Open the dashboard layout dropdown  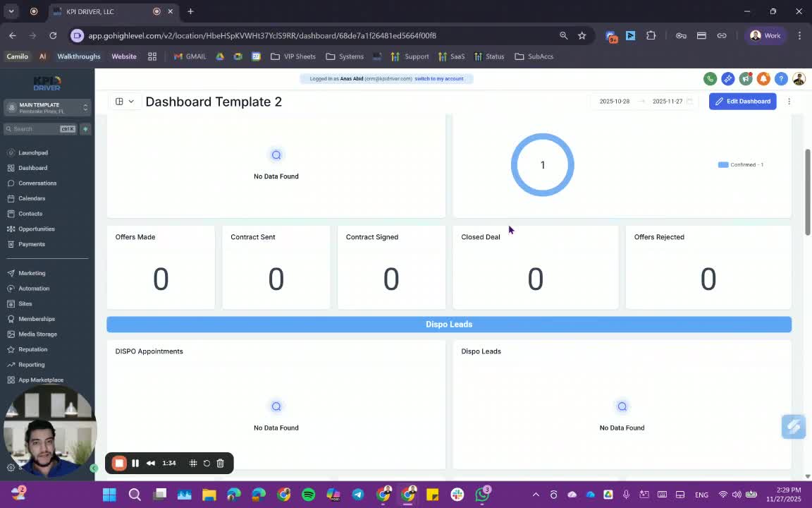point(124,102)
